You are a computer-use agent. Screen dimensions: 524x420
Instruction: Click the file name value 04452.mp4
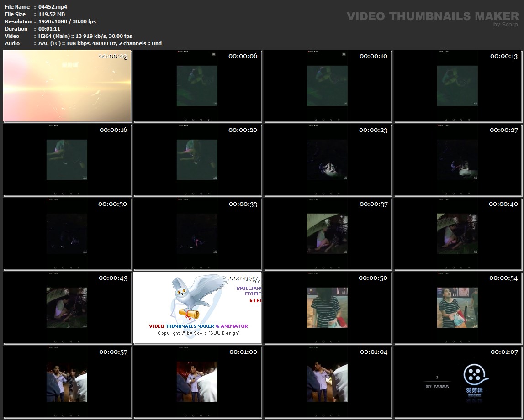(x=53, y=7)
